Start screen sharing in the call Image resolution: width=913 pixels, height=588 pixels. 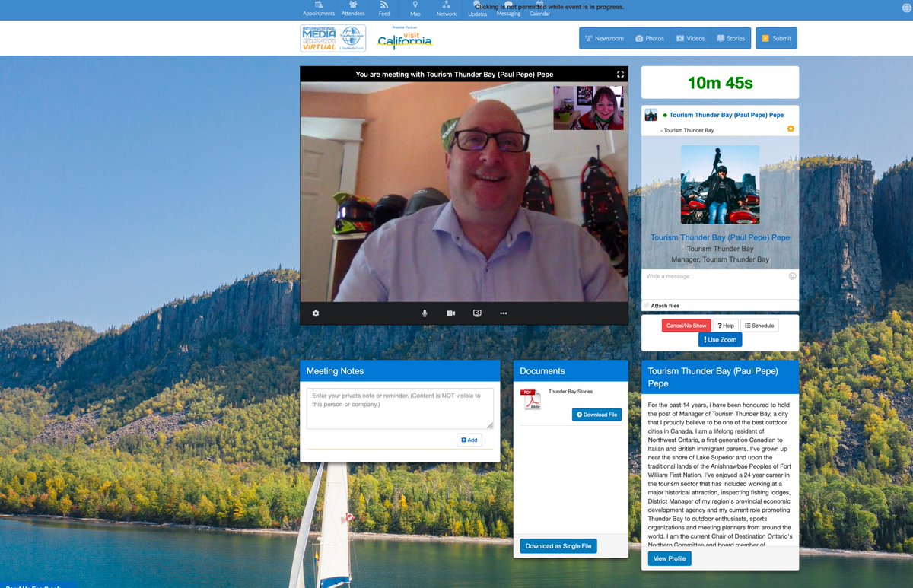(477, 313)
